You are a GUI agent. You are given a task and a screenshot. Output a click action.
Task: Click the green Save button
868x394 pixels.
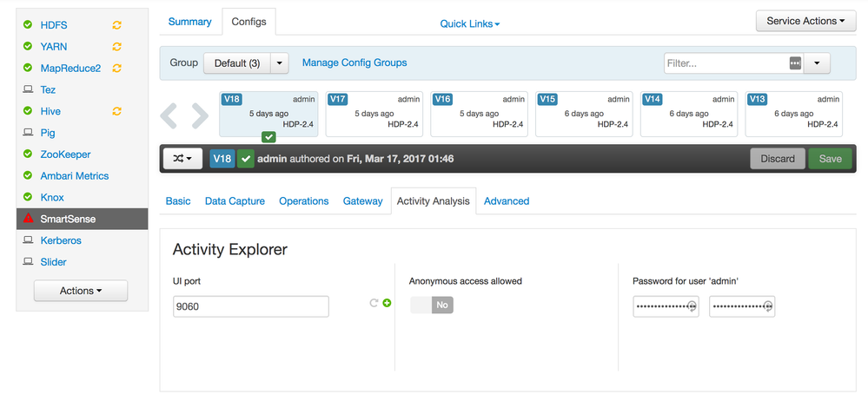[x=831, y=159]
